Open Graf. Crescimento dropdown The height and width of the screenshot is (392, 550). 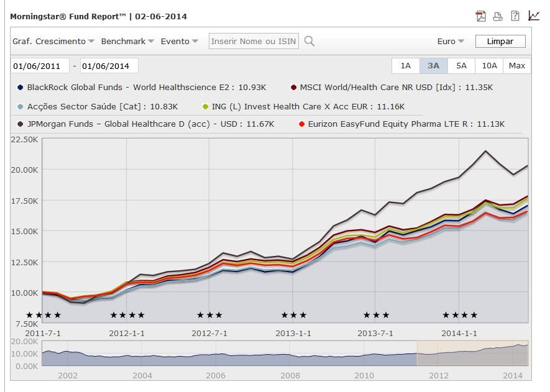tap(53, 42)
